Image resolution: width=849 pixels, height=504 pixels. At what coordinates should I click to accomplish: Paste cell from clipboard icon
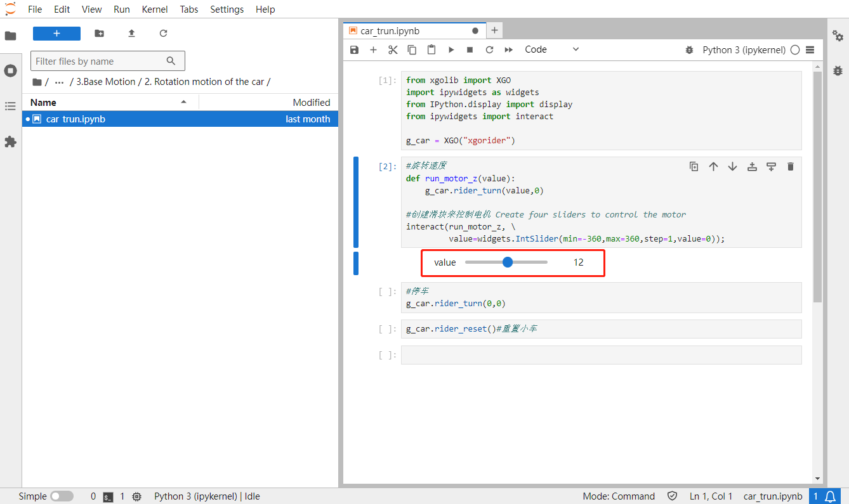(431, 49)
